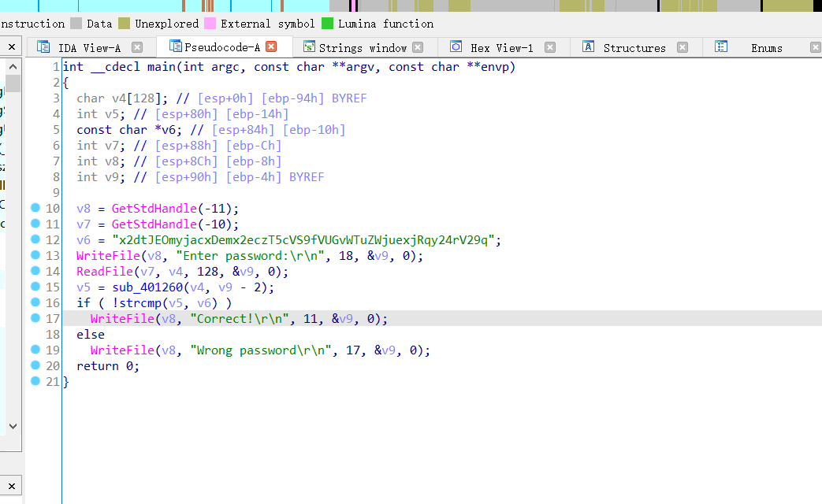
Task: Close the IDA View-A tab
Action: pos(137,47)
